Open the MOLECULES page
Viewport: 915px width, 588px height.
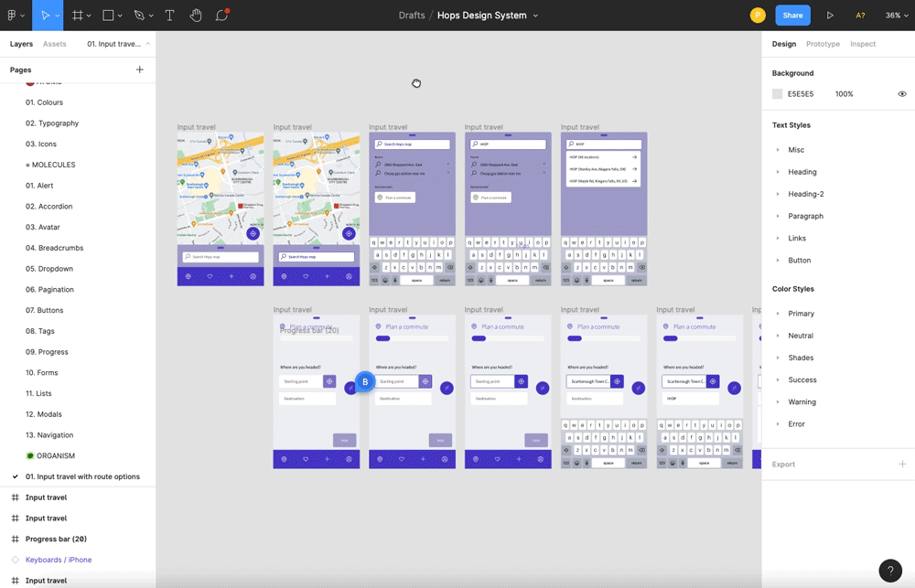(50, 166)
